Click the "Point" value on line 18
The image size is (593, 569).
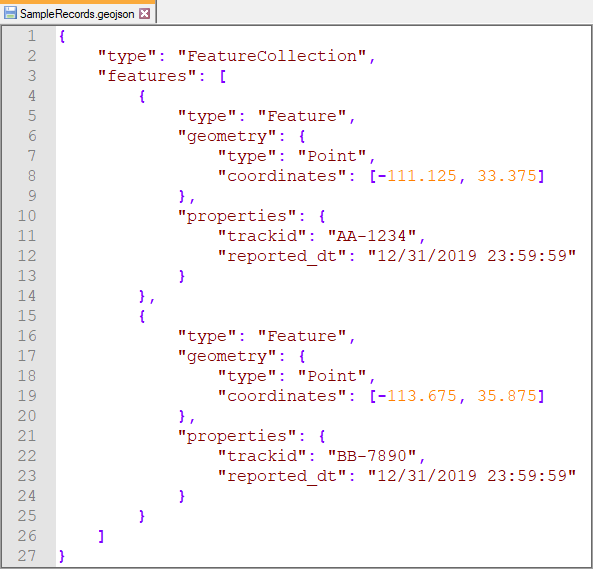pos(332,376)
